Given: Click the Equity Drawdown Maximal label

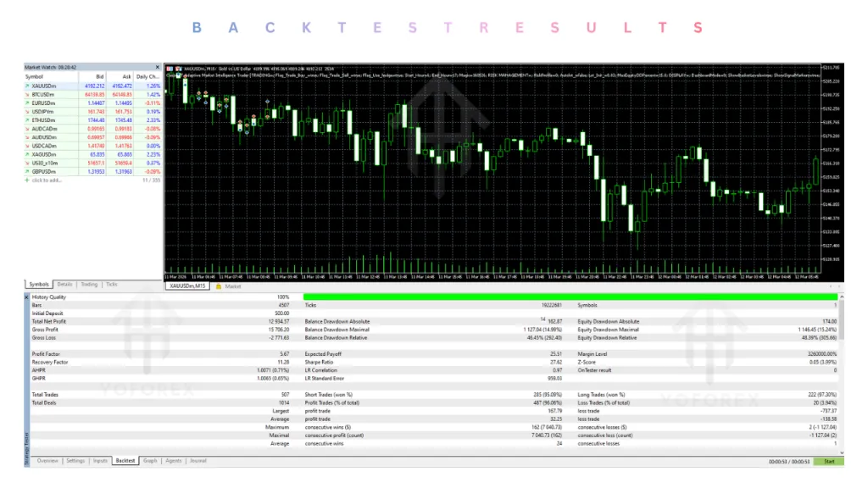Looking at the screenshot, I should [609, 330].
